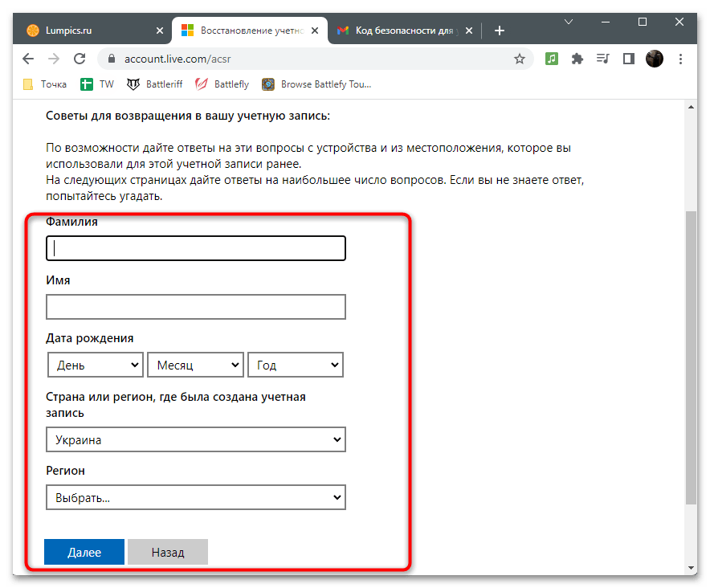Click the Имя text field
The height and width of the screenshot is (588, 710).
(196, 307)
